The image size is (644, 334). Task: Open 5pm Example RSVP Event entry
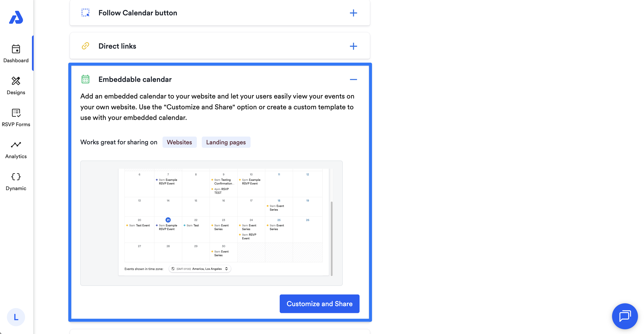tap(251, 182)
